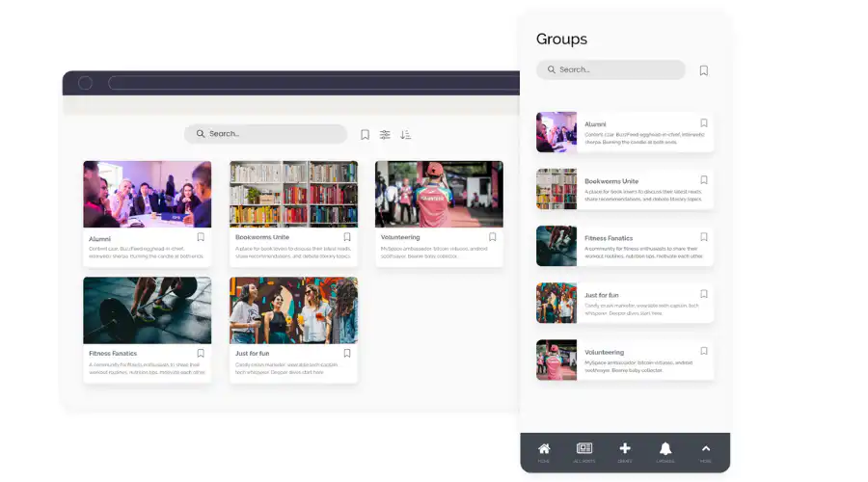The height and width of the screenshot is (482, 868).
Task: Select Bookworms Unite title in mobile list
Action: 611,181
